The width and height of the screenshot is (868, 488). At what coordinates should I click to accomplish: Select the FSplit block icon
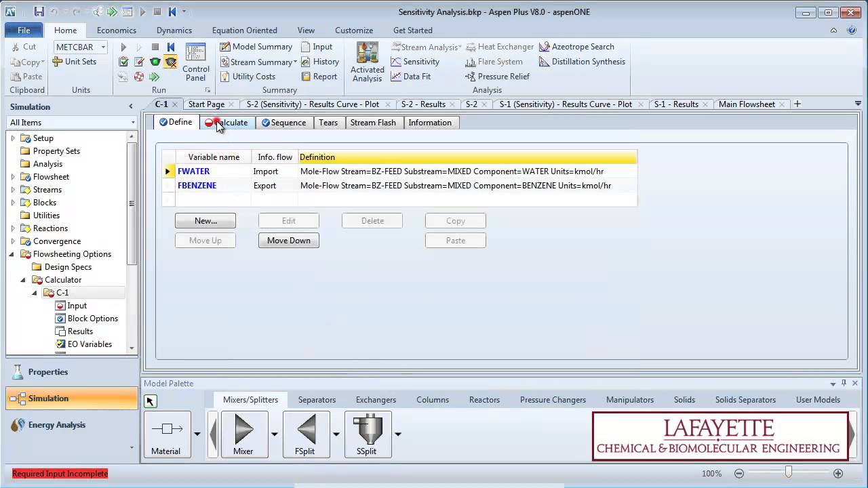[306, 434]
